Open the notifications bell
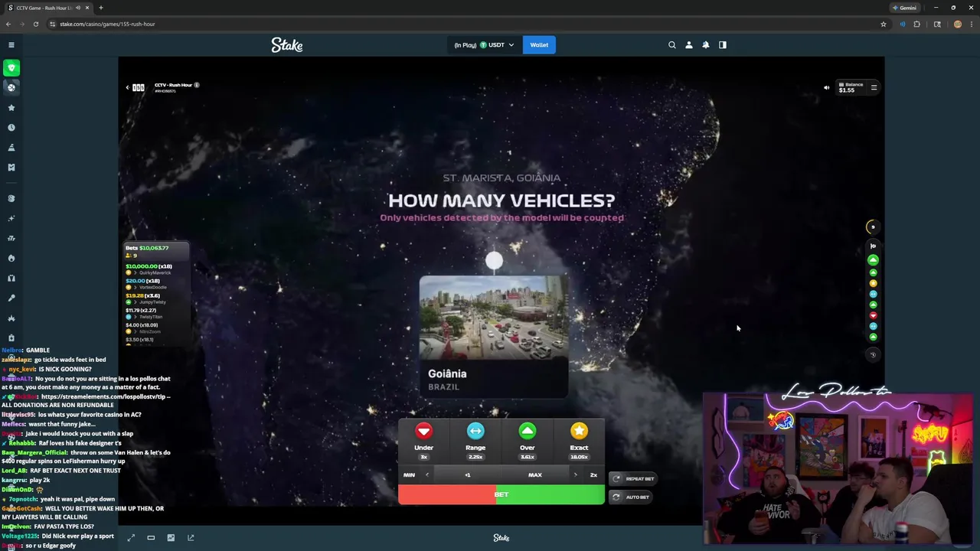The height and width of the screenshot is (551, 980). point(706,45)
